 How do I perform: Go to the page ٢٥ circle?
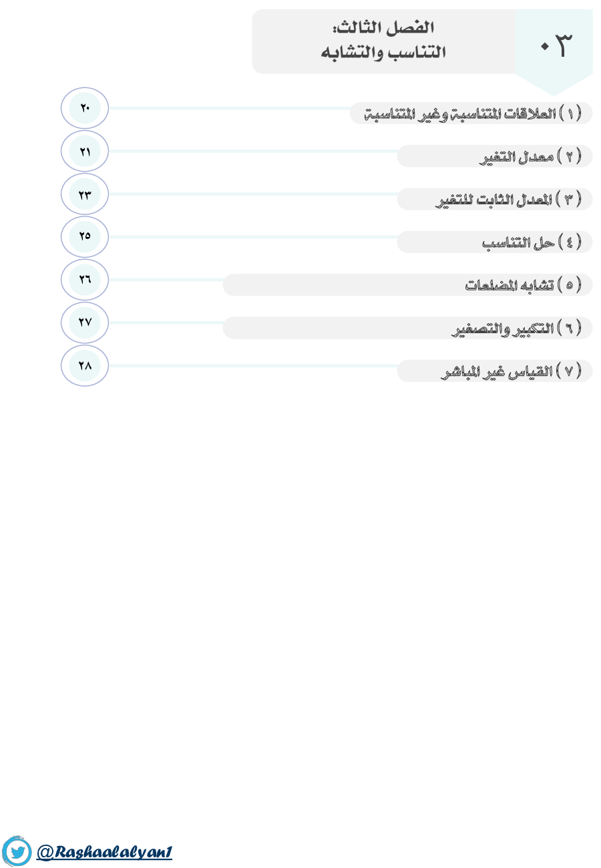click(x=85, y=236)
